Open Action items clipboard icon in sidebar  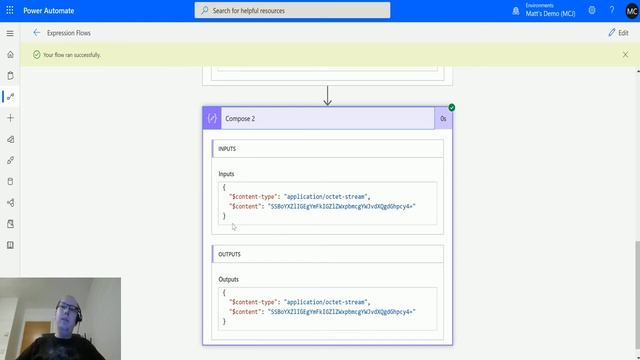[x=10, y=76]
